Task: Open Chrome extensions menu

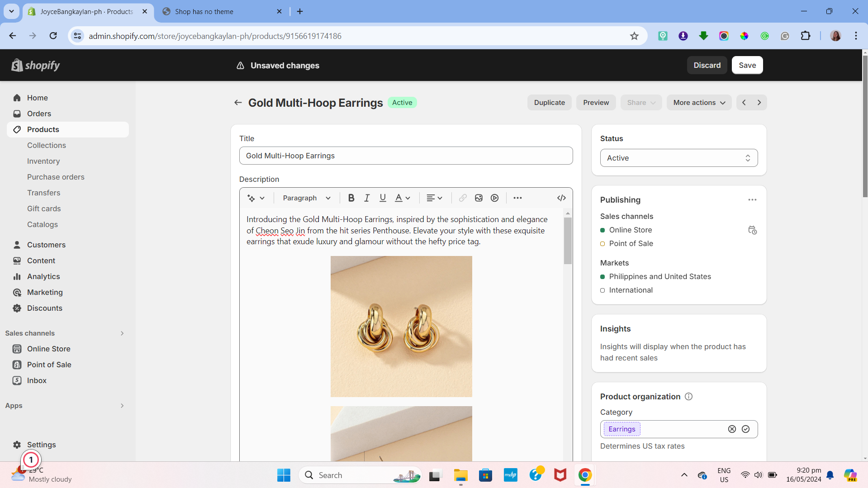Action: tap(806, 36)
